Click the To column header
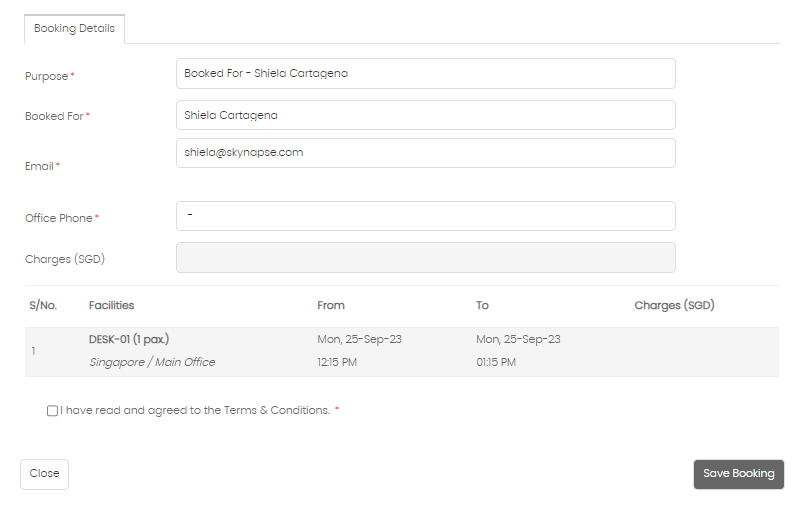Screen dimensions: 803x525 482,305
